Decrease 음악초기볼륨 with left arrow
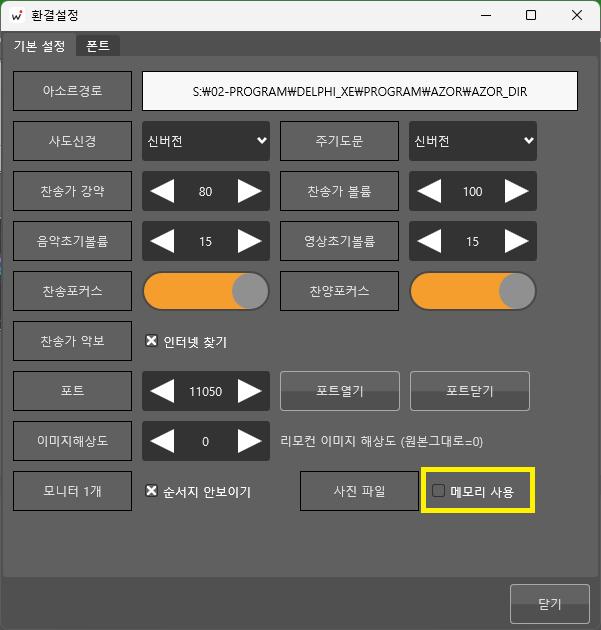Image resolution: width=601 pixels, height=630 pixels. point(161,241)
